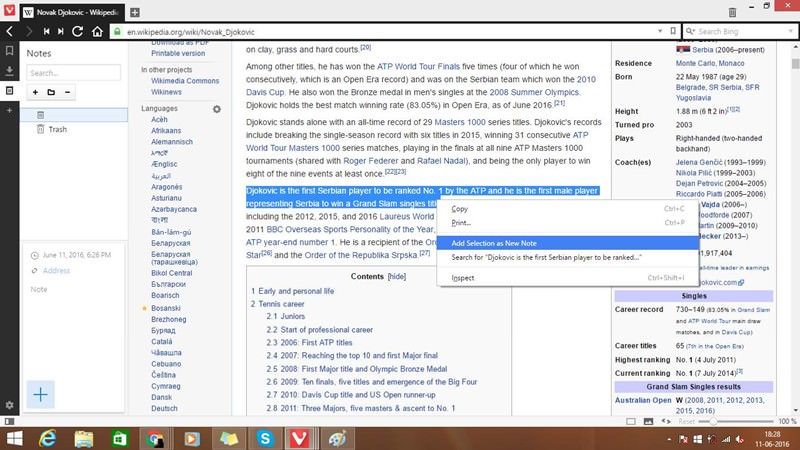Select Print in the context menu

coord(568,223)
